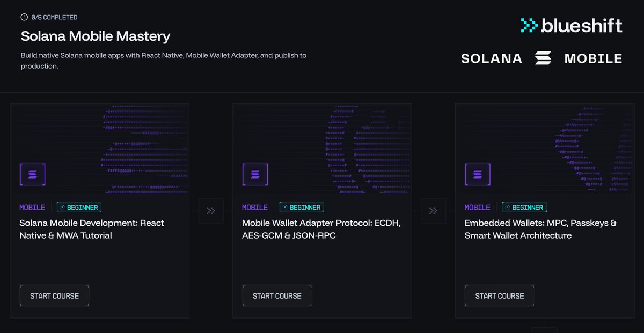Screen dimensions: 644x333
Task: Click the Blueshift logo in the top right
Action: pyautogui.click(x=571, y=25)
